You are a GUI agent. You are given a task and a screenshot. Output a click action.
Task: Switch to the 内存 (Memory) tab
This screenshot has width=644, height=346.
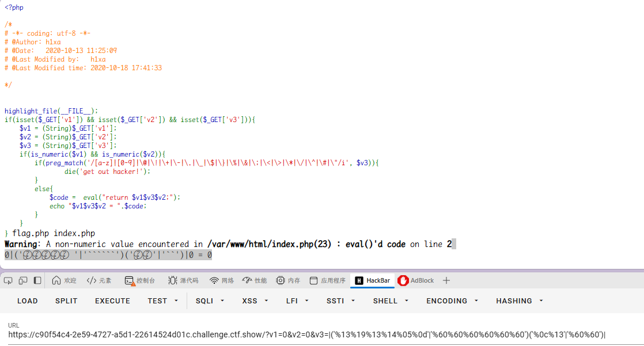(x=288, y=281)
